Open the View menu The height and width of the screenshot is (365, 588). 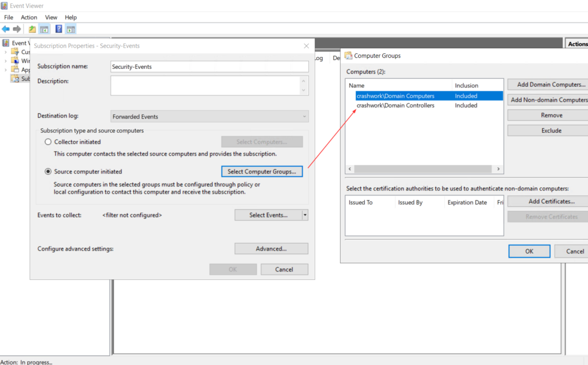point(51,17)
